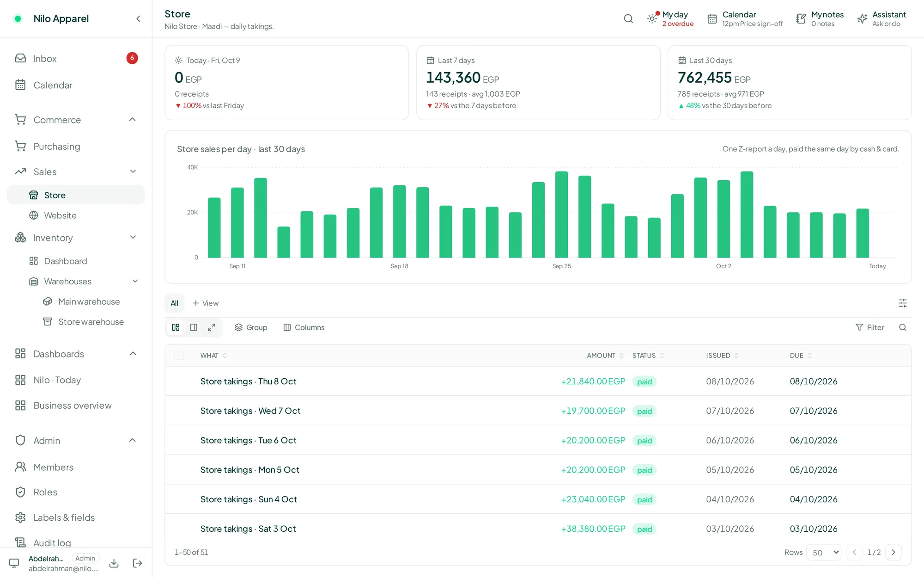The height and width of the screenshot is (578, 924).
Task: Collapse the Inventory section
Action: click(x=133, y=238)
